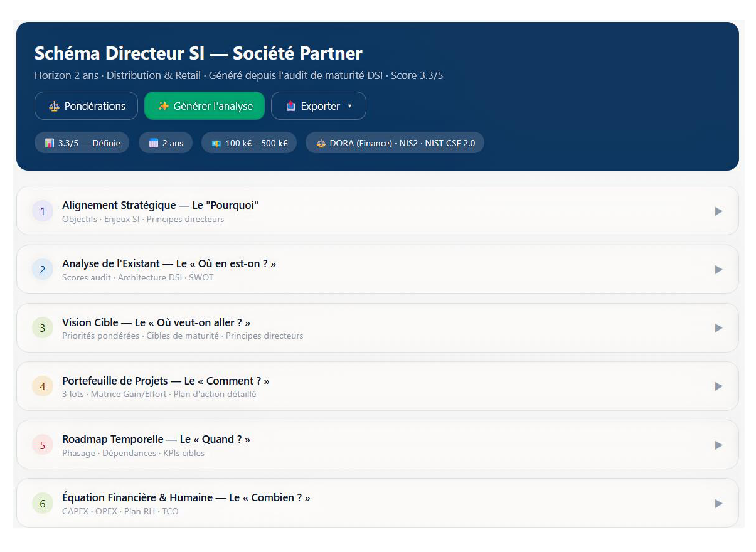The width and height of the screenshot is (756, 552).
Task: Open the Pondérations settings button
Action: tap(86, 106)
